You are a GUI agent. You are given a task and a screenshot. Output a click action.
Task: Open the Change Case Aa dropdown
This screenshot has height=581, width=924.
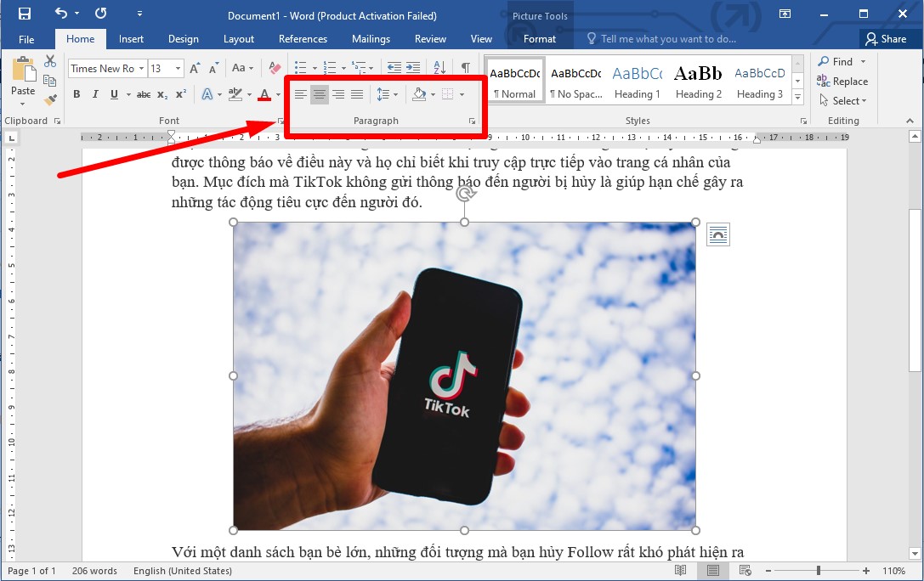tap(243, 68)
